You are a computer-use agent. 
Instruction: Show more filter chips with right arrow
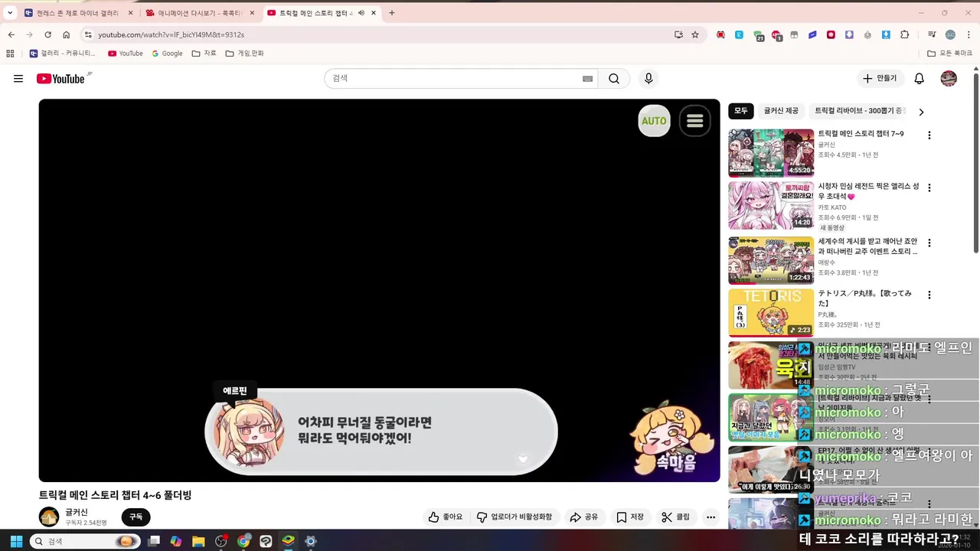(x=921, y=112)
